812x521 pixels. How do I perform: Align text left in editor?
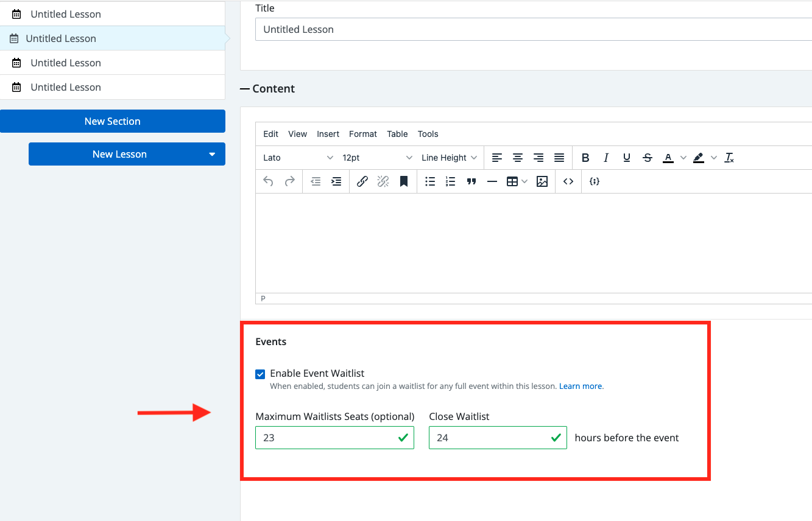497,158
